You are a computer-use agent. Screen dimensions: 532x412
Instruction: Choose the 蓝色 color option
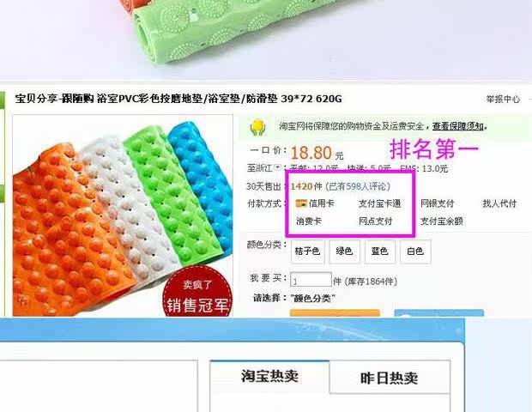(379, 251)
